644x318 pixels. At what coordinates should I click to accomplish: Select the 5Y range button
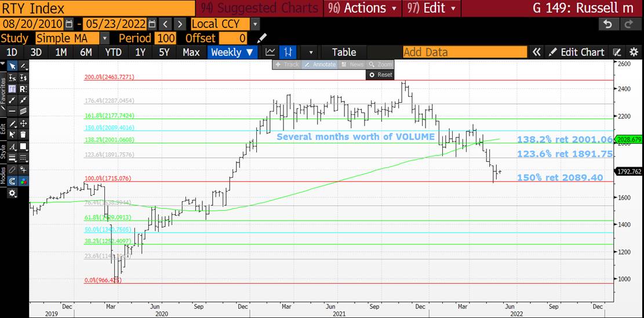[x=164, y=52]
